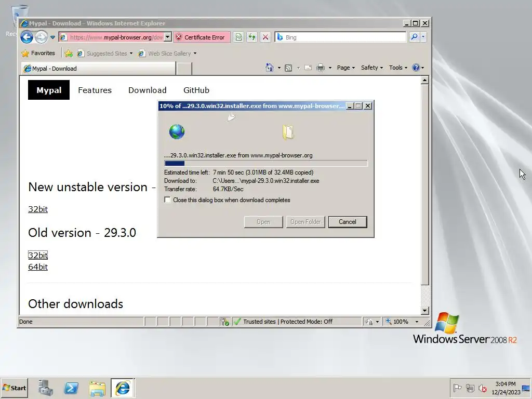Print the page with printer icon
Screen dimensions: 532x399
pos(320,68)
